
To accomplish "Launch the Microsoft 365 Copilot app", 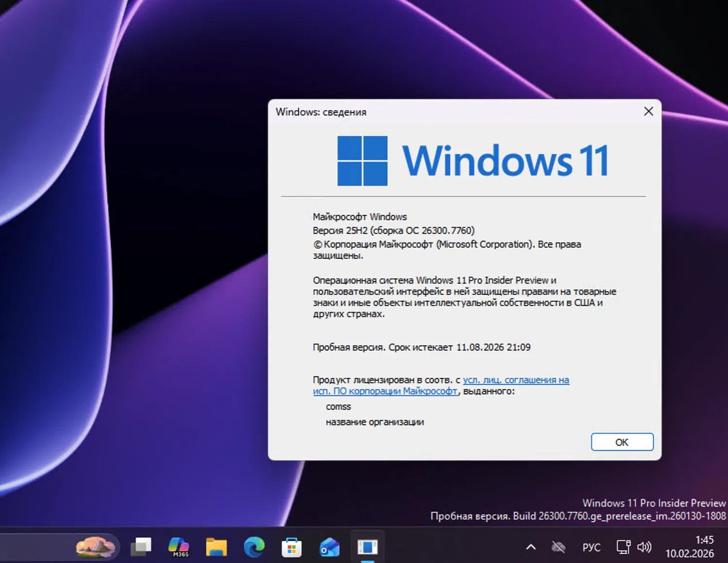I will tap(179, 547).
